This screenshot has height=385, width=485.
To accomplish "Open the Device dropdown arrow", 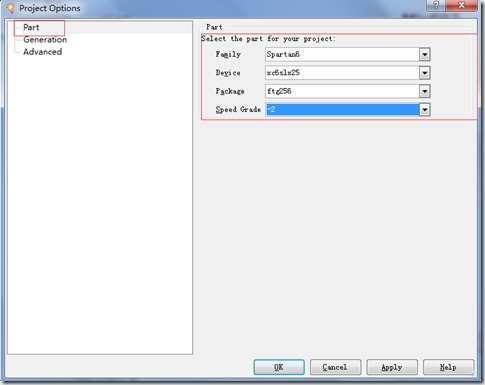I will coord(424,73).
